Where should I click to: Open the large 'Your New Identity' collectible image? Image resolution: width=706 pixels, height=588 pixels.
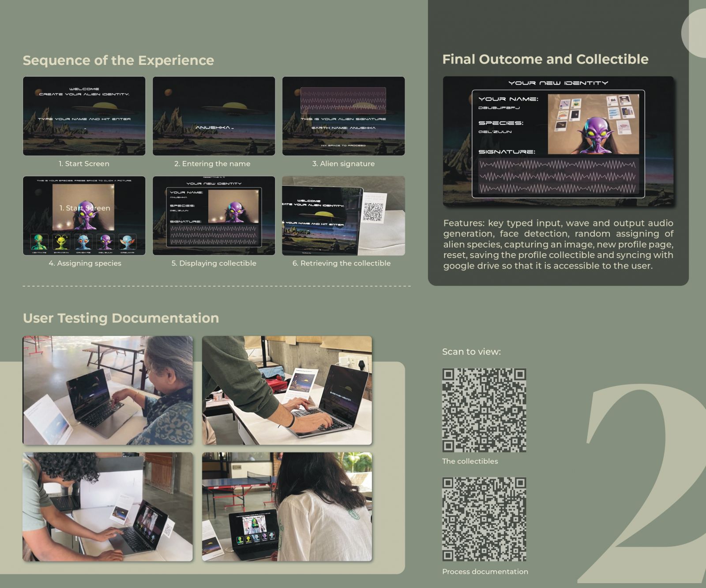pos(558,141)
